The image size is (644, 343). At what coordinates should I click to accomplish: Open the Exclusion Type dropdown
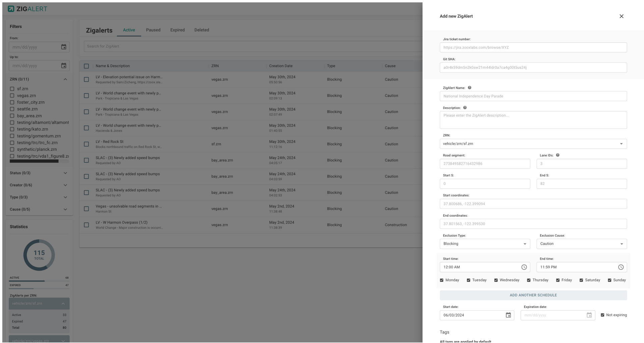click(x=525, y=244)
